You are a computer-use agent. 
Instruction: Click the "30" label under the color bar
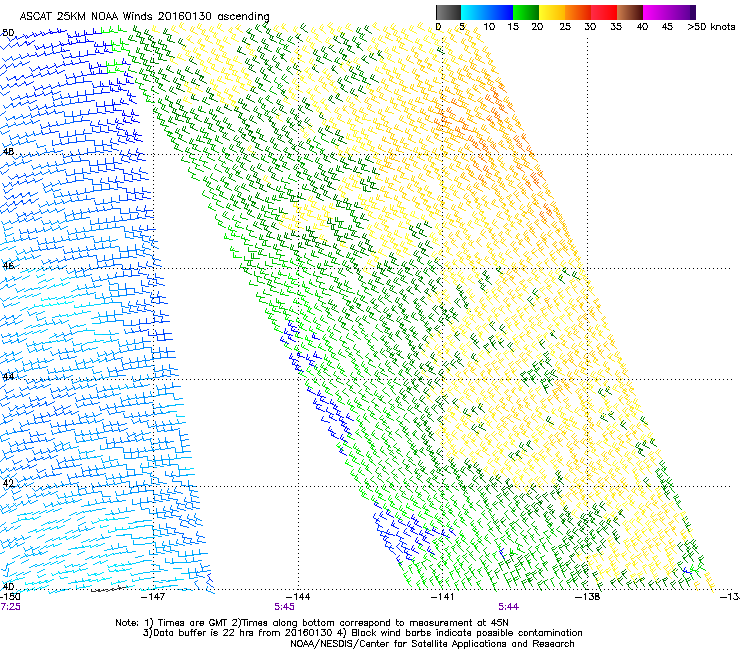pyautogui.click(x=590, y=27)
